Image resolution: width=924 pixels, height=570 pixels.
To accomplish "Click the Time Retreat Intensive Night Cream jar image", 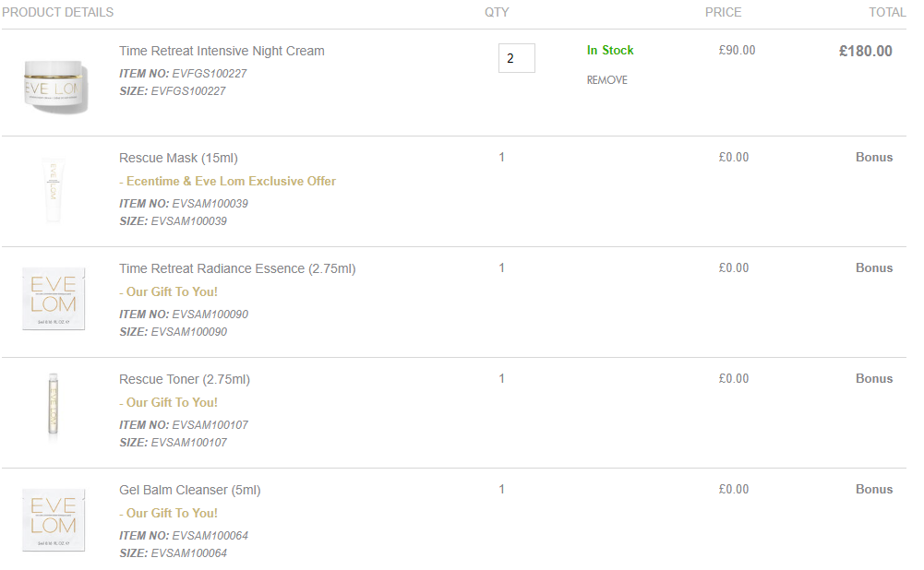I will (54, 87).
